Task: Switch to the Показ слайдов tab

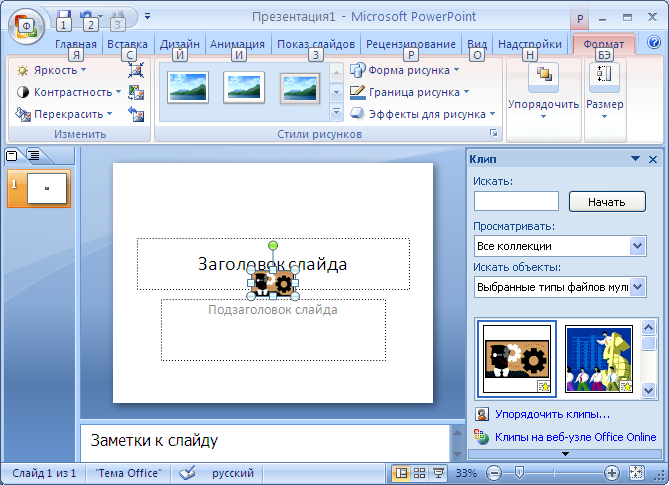Action: pyautogui.click(x=316, y=44)
